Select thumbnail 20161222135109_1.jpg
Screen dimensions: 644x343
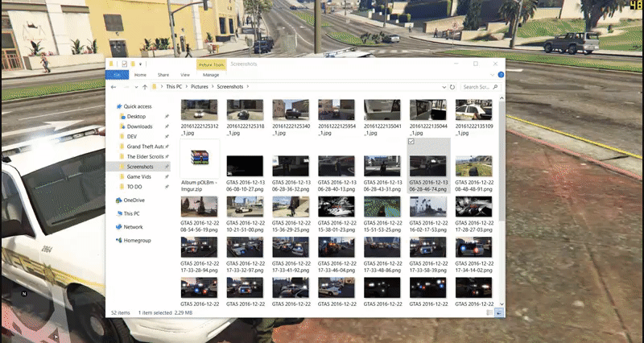[x=473, y=110]
